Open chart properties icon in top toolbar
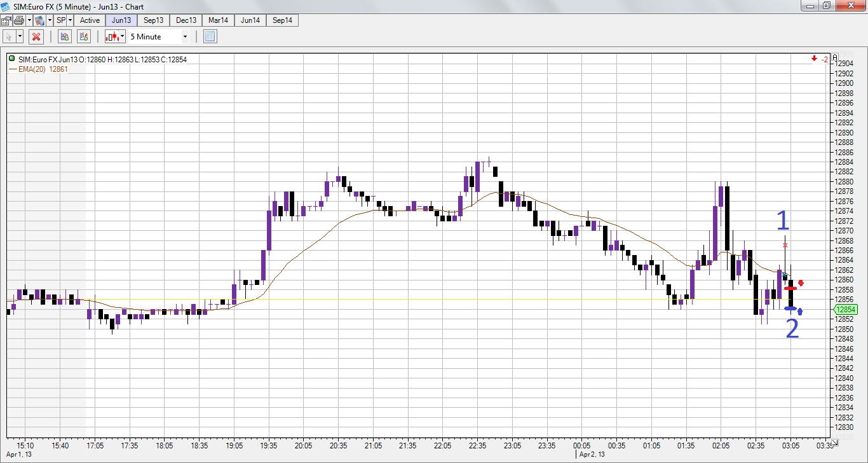This screenshot has width=868, height=463. tap(6, 20)
